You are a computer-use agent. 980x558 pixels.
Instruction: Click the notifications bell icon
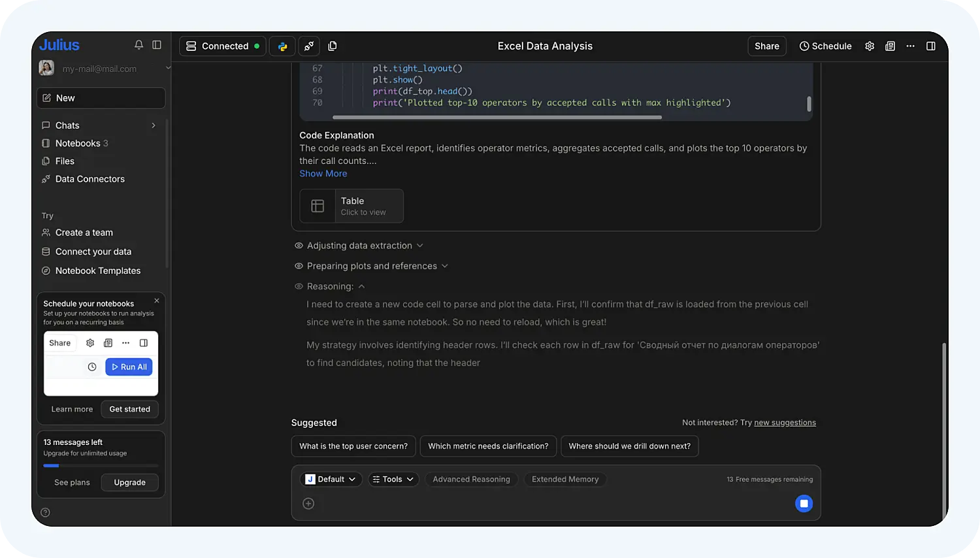tap(139, 45)
